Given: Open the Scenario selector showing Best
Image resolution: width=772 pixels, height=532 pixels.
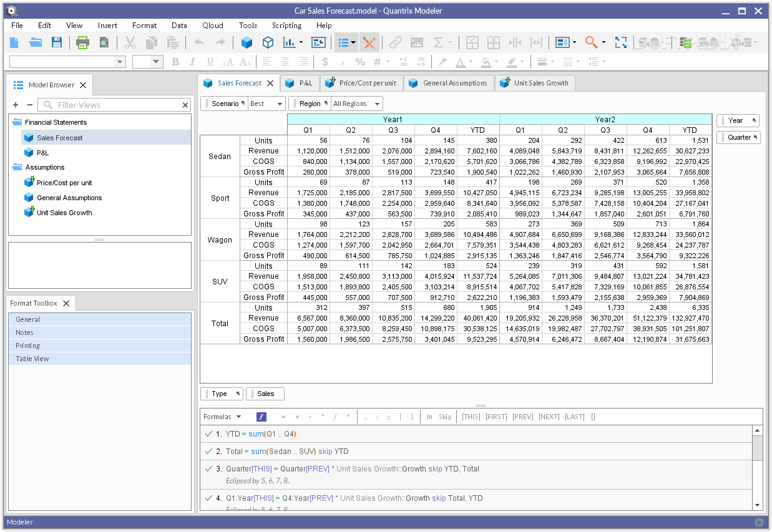Looking at the screenshot, I should click(x=266, y=103).
